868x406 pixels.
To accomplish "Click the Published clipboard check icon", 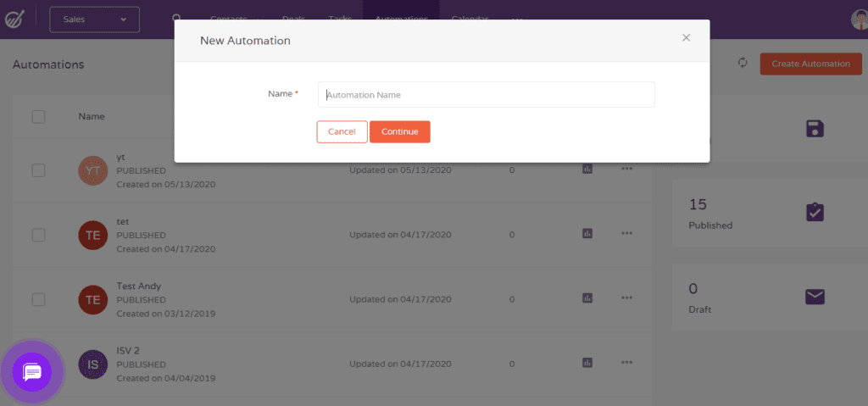I will 815,212.
